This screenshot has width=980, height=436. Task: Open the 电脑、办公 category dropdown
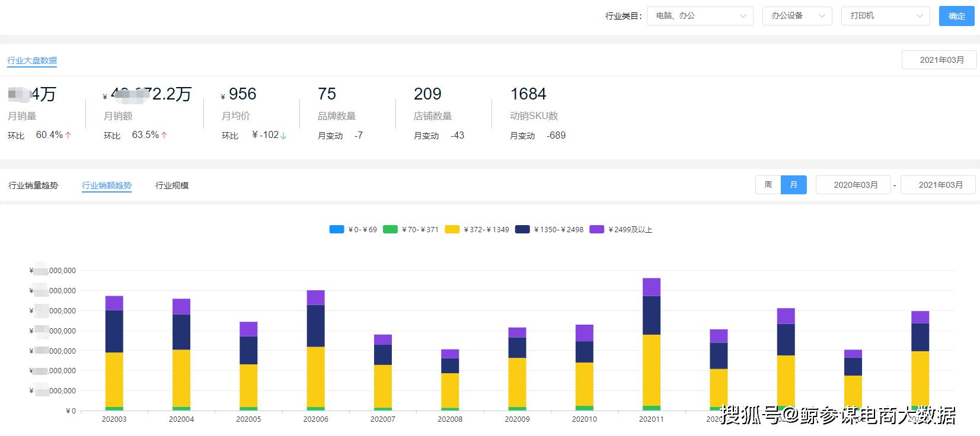[700, 16]
